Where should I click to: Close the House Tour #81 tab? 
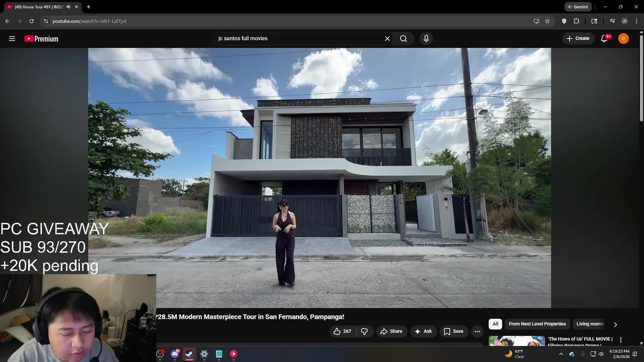(77, 7)
